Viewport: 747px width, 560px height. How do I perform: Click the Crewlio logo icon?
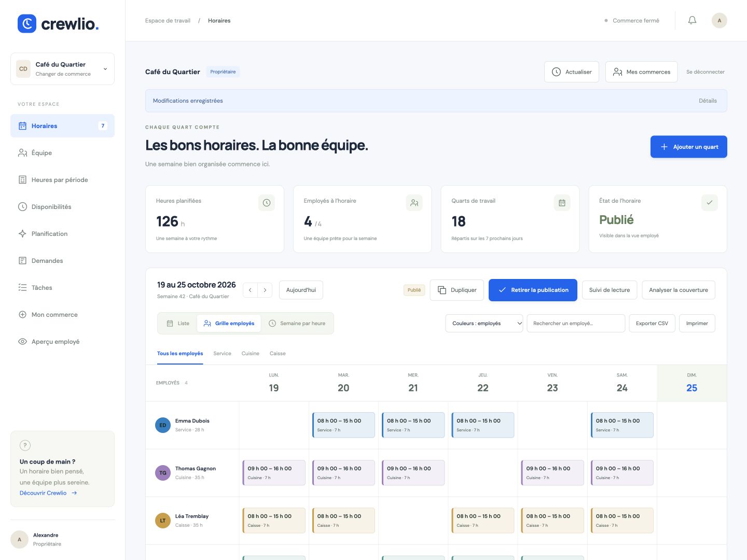point(27,23)
